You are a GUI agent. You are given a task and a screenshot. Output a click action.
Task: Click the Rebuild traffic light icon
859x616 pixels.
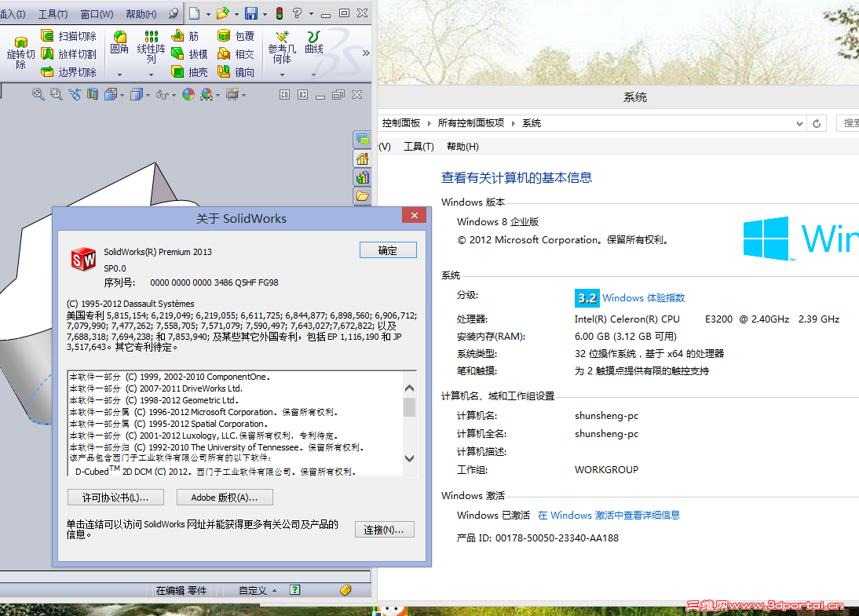(280, 13)
